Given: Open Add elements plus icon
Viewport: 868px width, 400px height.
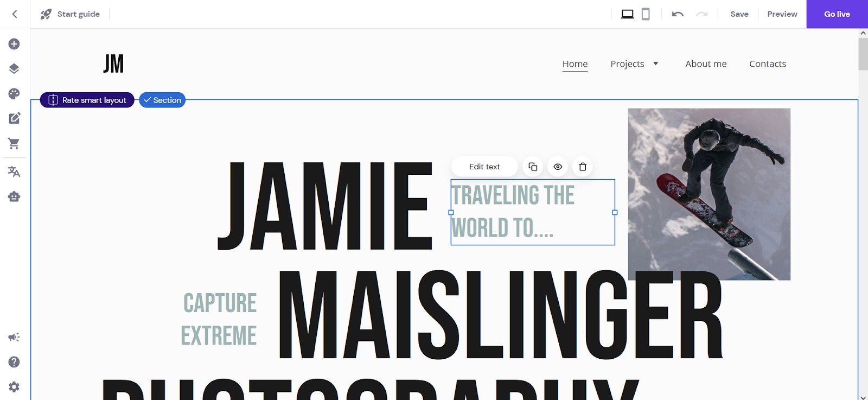Looking at the screenshot, I should tap(14, 44).
